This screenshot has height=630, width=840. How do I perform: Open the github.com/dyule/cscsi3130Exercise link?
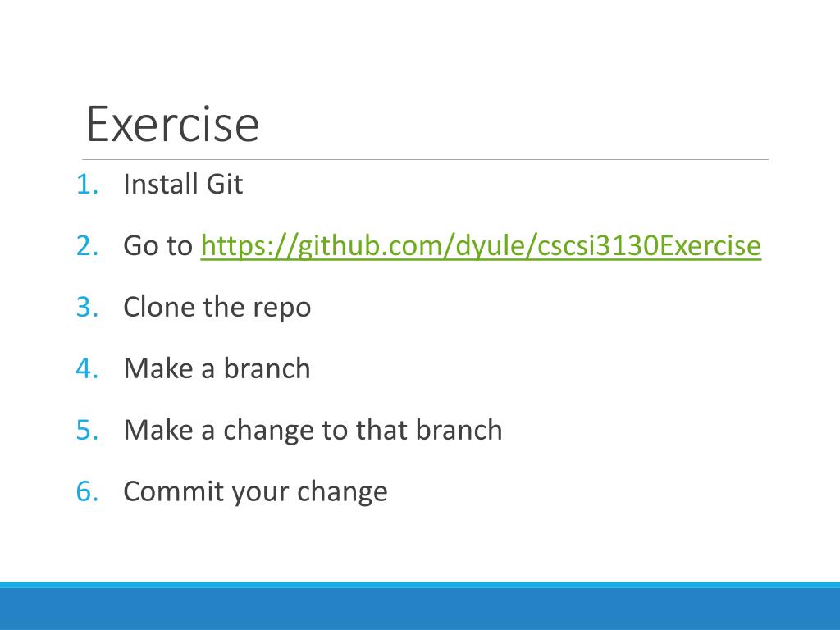481,246
